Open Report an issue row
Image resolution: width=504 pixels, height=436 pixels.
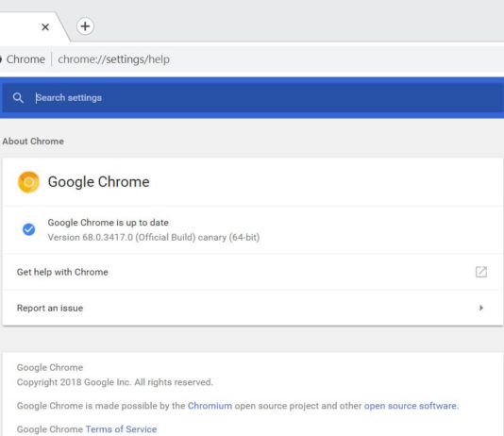point(252,308)
